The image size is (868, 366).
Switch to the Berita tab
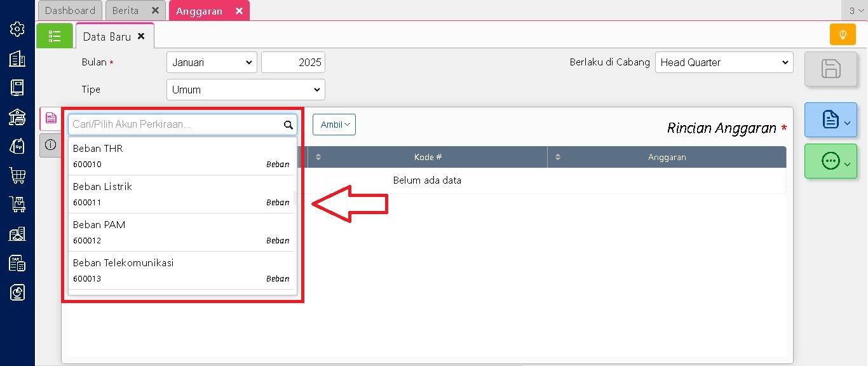[126, 11]
